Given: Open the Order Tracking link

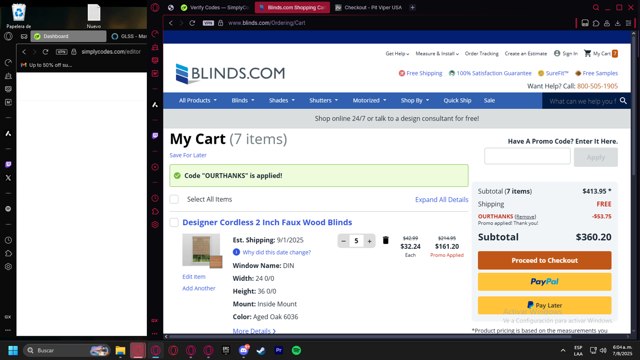Looking at the screenshot, I should click(x=482, y=53).
